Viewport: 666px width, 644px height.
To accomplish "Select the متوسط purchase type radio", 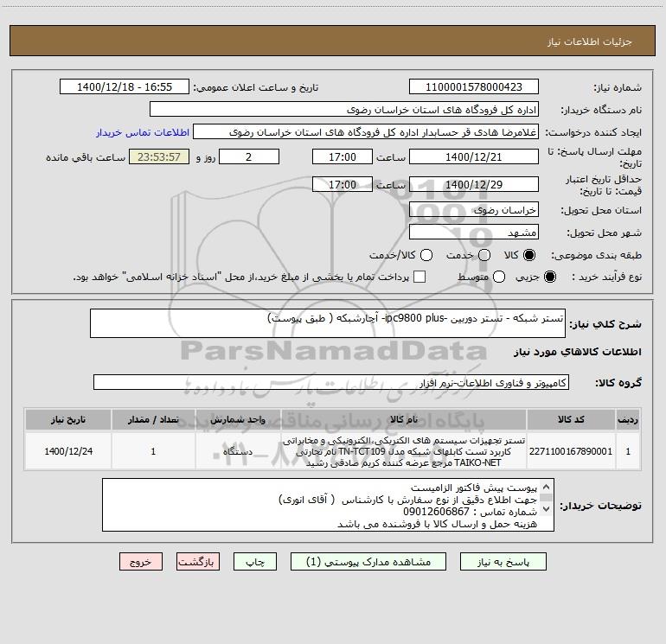I will coord(499,277).
